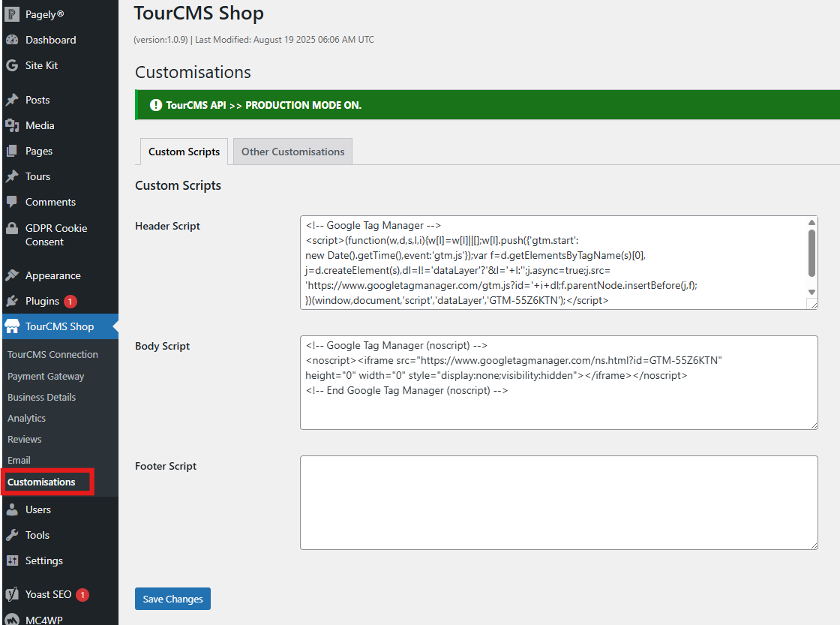Open the Payment Gateway submenu link

pyautogui.click(x=46, y=376)
